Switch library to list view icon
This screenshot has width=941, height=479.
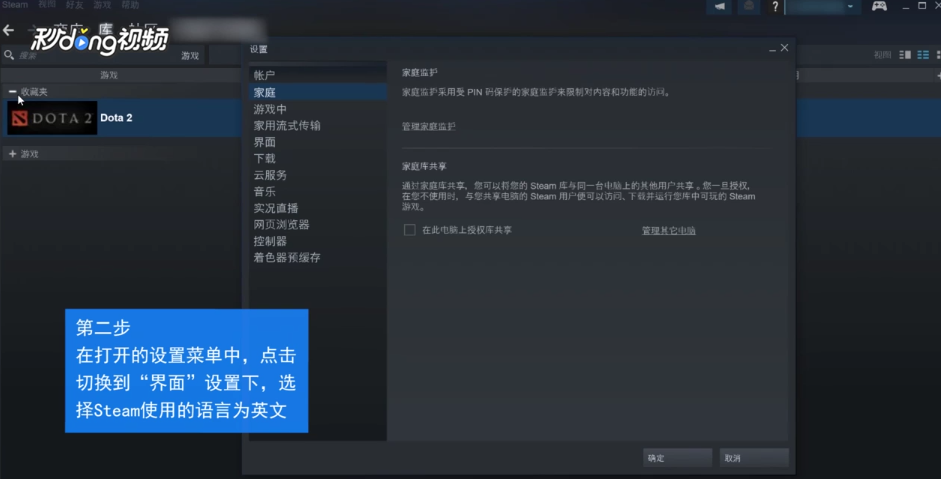tap(923, 55)
